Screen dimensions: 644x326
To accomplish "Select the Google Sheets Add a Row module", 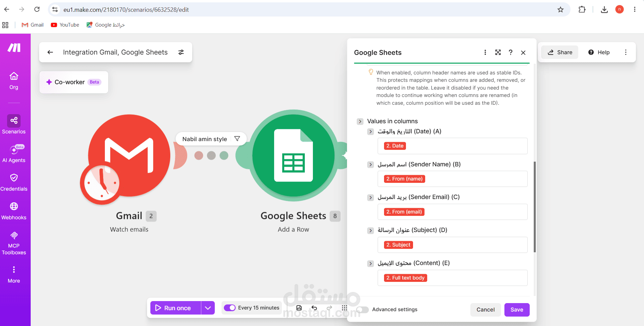I will (x=293, y=155).
